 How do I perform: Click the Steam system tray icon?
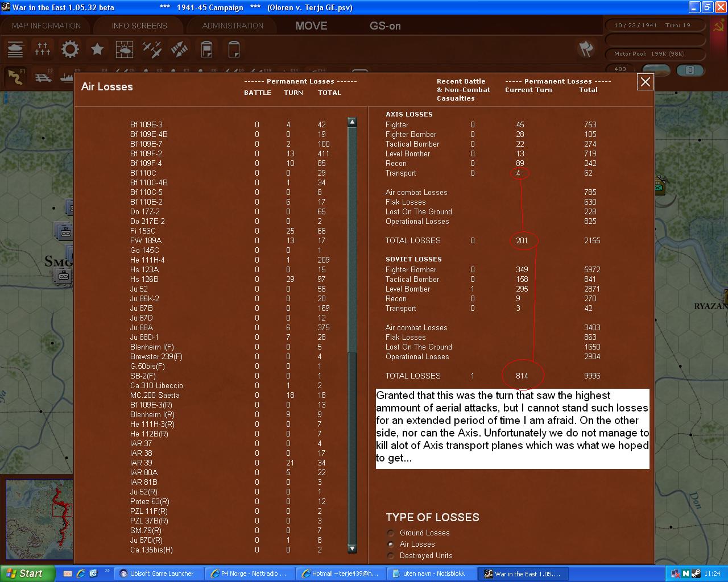tap(697, 573)
